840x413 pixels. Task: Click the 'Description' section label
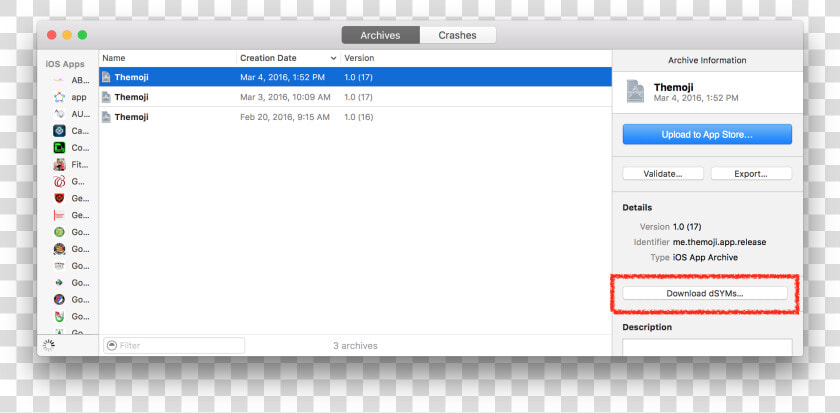coord(647,327)
